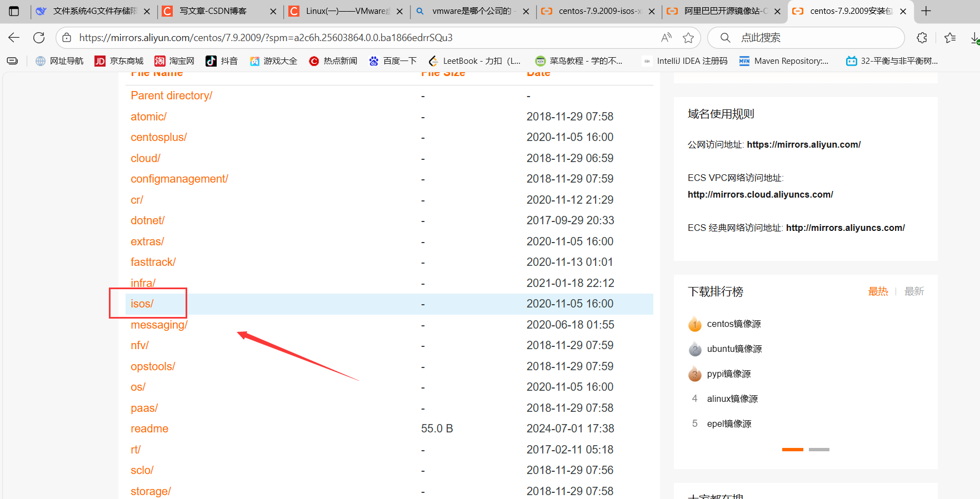Image resolution: width=980 pixels, height=499 pixels.
Task: Open the IntelliJ IDEA 注册码 bookmark
Action: click(x=685, y=61)
